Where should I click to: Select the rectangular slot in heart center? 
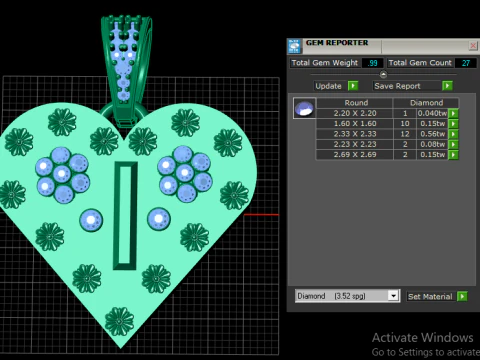click(x=125, y=216)
